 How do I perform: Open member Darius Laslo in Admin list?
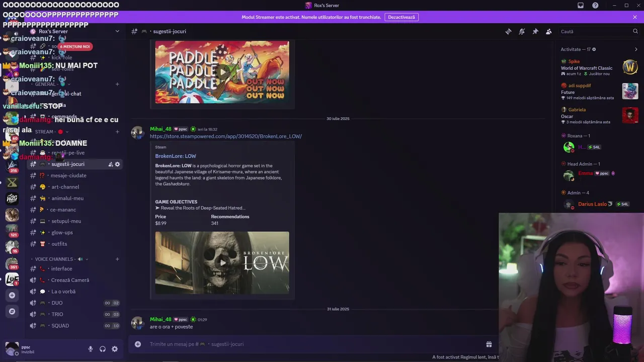pyautogui.click(x=599, y=204)
